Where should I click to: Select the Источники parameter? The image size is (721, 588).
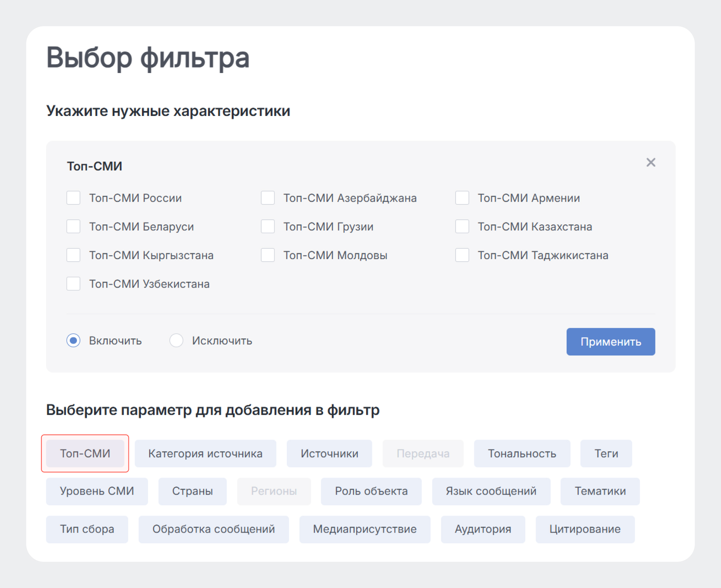click(x=329, y=454)
